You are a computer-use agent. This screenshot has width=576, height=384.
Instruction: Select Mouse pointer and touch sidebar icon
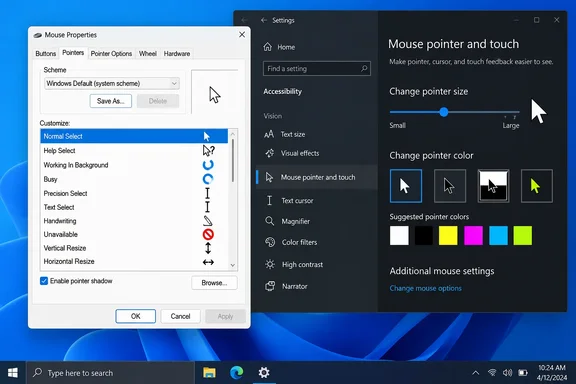click(269, 177)
